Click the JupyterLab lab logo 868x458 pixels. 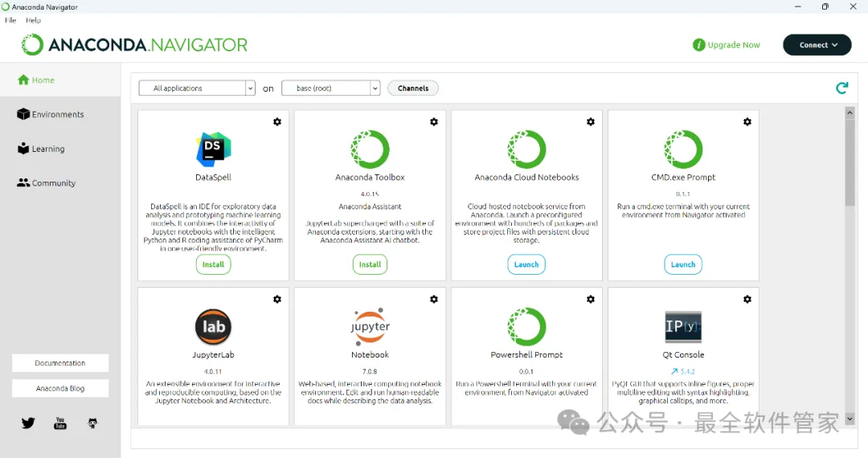point(213,327)
